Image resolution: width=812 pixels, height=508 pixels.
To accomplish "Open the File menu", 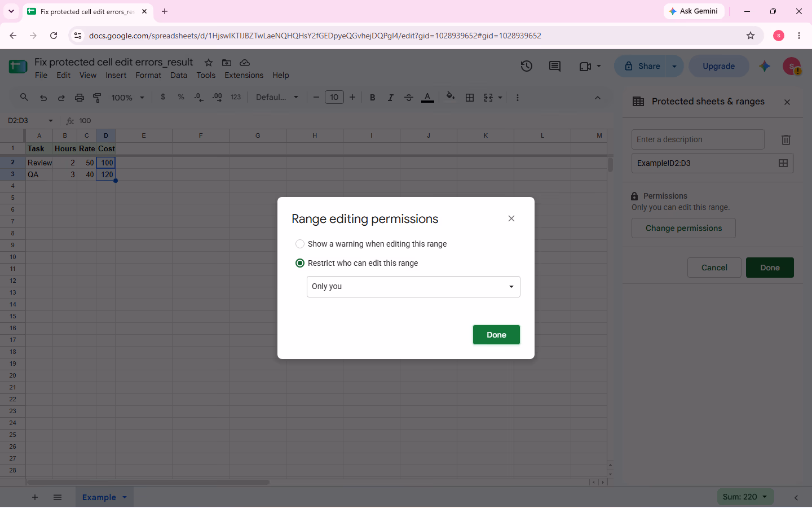I will pyautogui.click(x=41, y=75).
